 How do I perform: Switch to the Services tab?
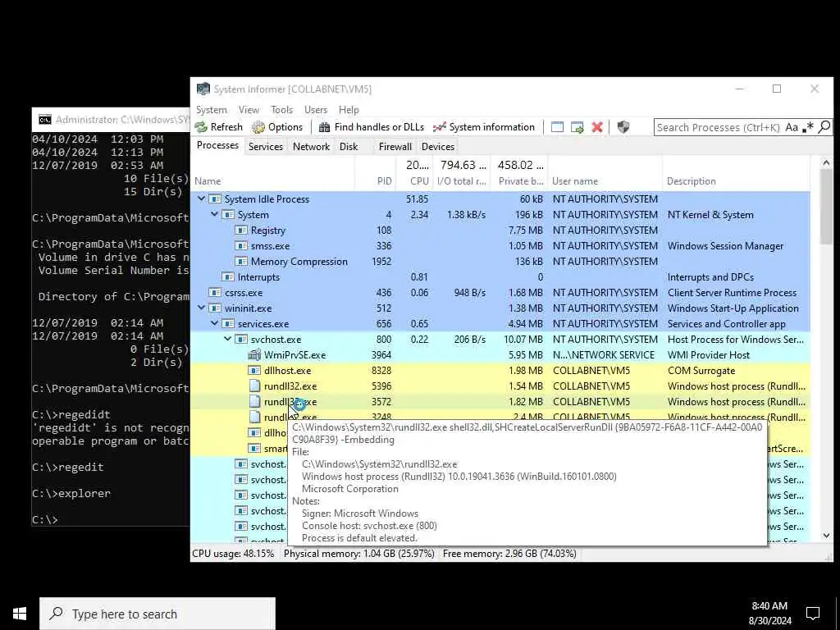[265, 146]
